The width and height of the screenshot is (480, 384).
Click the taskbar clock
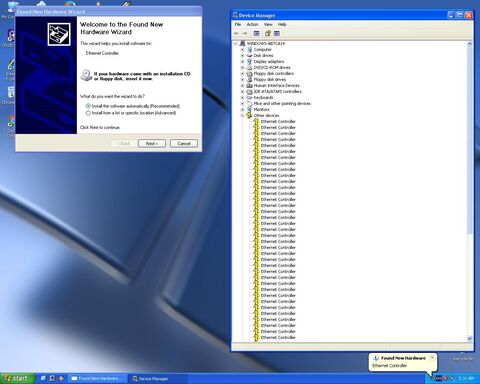point(466,378)
